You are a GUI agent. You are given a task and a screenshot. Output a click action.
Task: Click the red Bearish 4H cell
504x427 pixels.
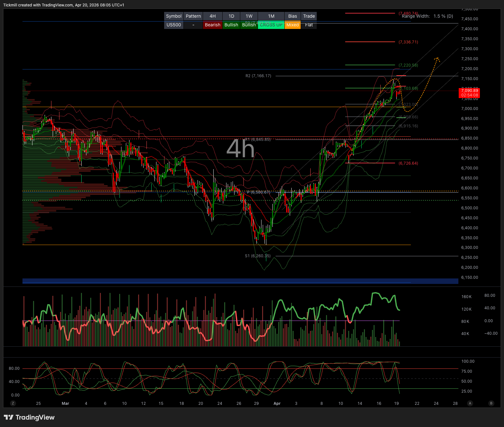click(212, 25)
